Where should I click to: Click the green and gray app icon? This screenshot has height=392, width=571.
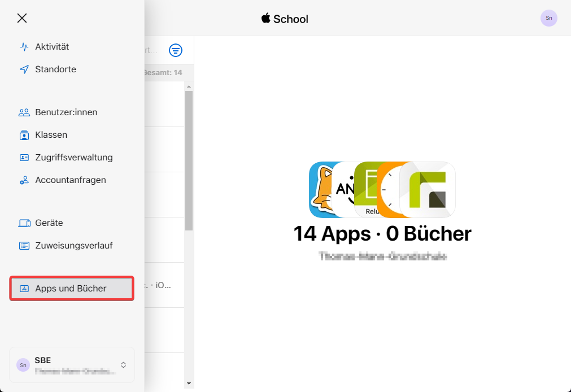tap(428, 190)
